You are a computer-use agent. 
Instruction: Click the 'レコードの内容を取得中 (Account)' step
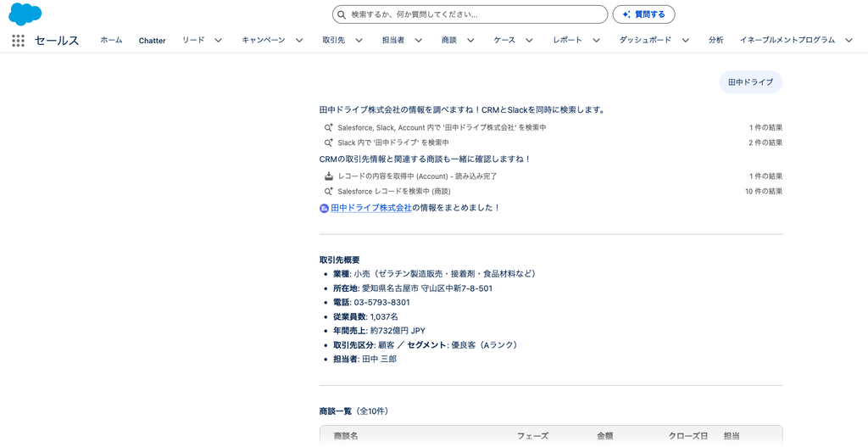click(x=417, y=176)
